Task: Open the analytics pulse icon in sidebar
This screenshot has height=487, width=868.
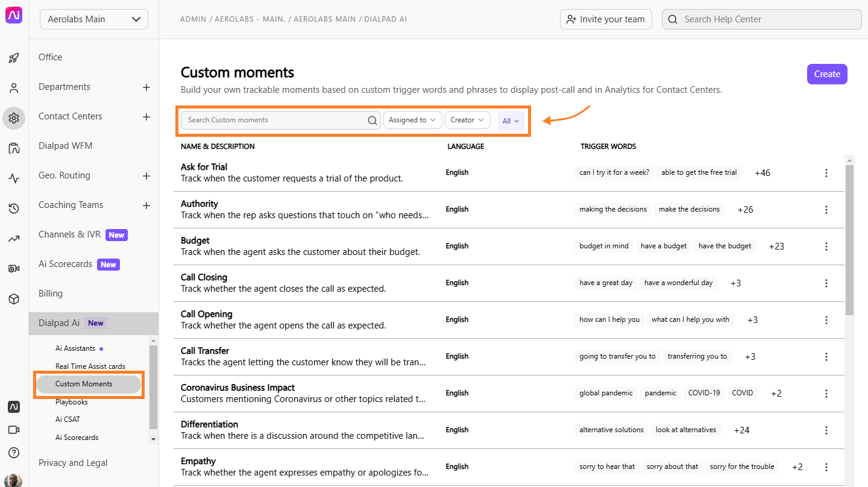Action: click(14, 178)
